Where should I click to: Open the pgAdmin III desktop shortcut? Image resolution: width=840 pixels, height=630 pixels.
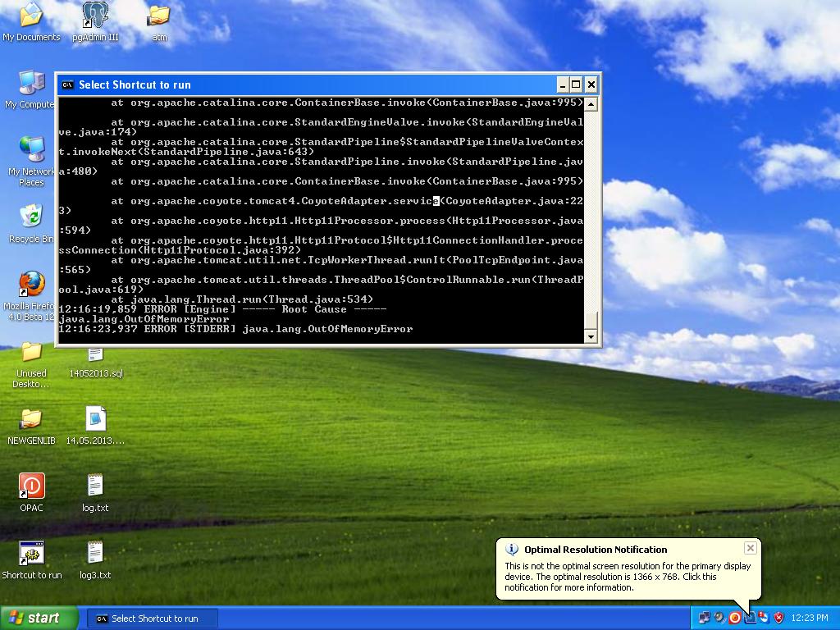[x=95, y=16]
